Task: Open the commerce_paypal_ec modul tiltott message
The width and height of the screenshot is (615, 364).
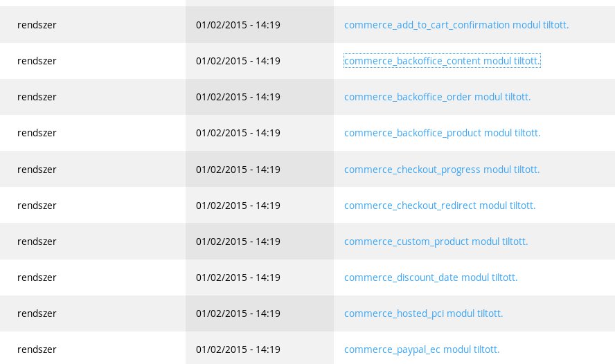Action: click(422, 349)
